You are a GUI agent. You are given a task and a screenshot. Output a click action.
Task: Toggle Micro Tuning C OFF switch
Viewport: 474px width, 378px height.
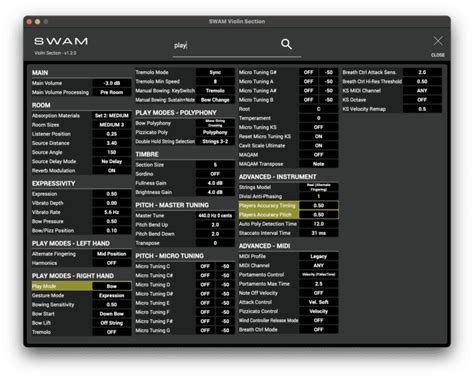pyautogui.click(x=205, y=266)
